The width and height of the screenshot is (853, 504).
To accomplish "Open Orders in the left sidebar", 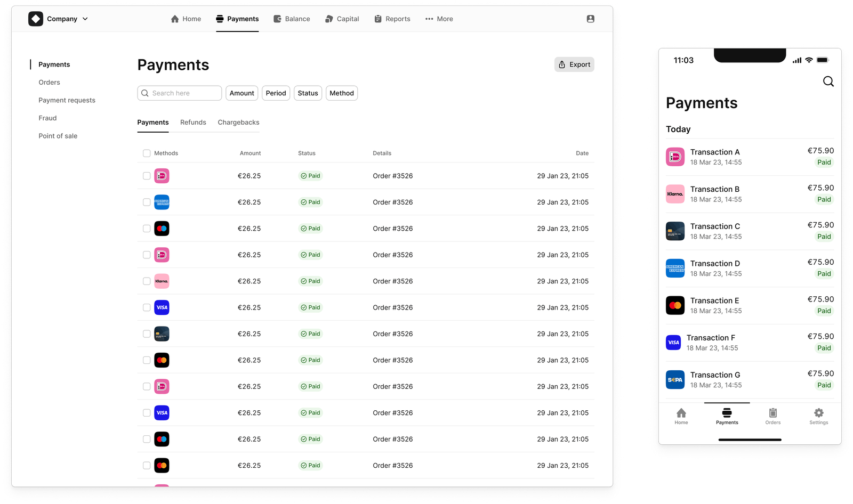I will (x=49, y=83).
